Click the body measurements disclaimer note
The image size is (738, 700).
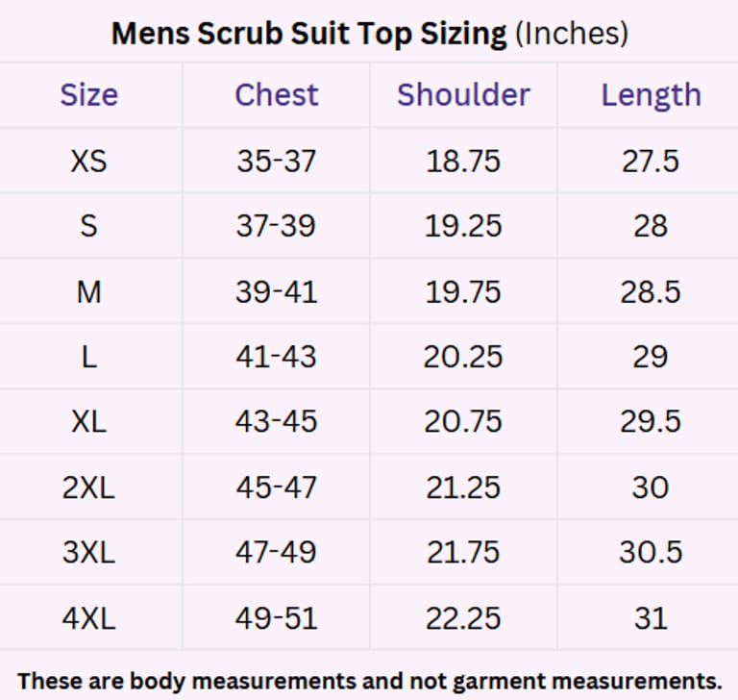369,681
